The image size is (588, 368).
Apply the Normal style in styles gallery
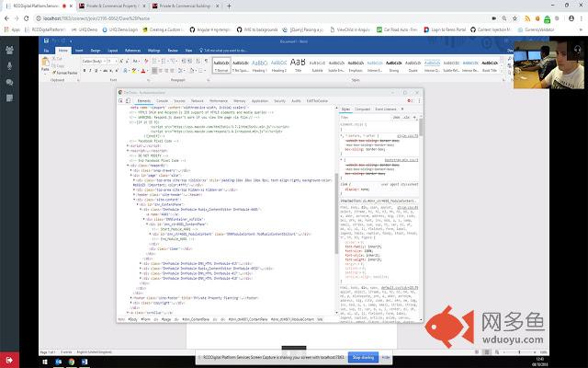click(221, 65)
